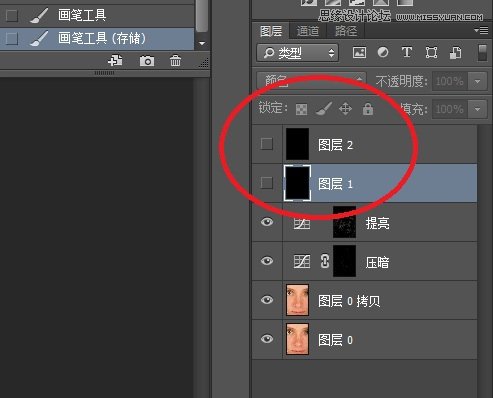Viewport: 493px width, 398px height.
Task: Click the 不透明度 opacity value field
Action: click(x=449, y=81)
